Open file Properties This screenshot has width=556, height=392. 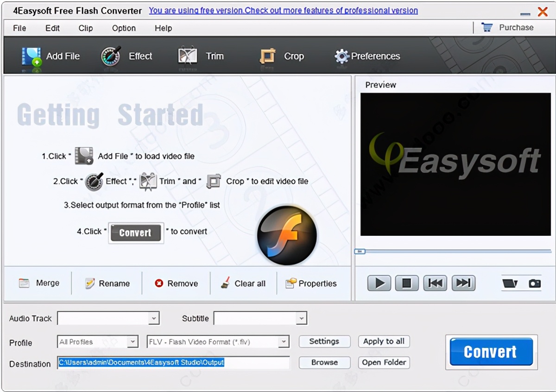[x=311, y=284]
